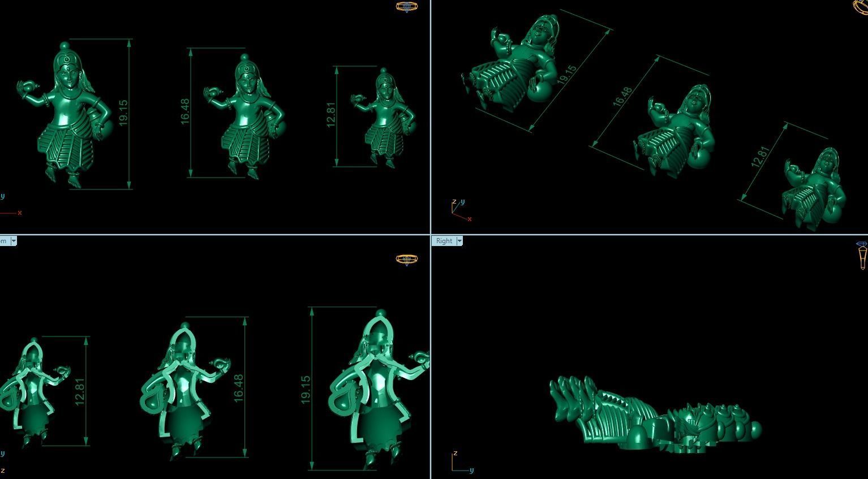
Task: Select the largest figurine back in the bottom viewport
Action: point(378,390)
